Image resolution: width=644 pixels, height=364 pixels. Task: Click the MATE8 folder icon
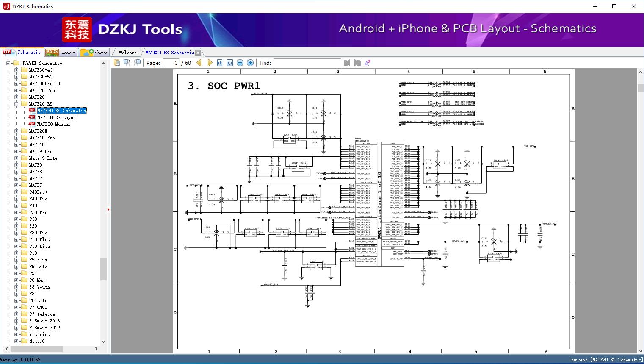pyautogui.click(x=24, y=172)
